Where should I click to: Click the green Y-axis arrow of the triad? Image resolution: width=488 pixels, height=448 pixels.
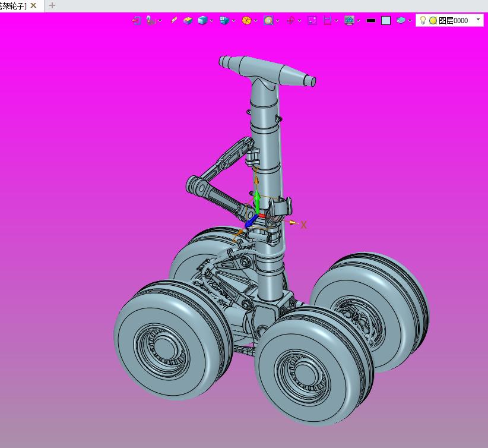(257, 201)
